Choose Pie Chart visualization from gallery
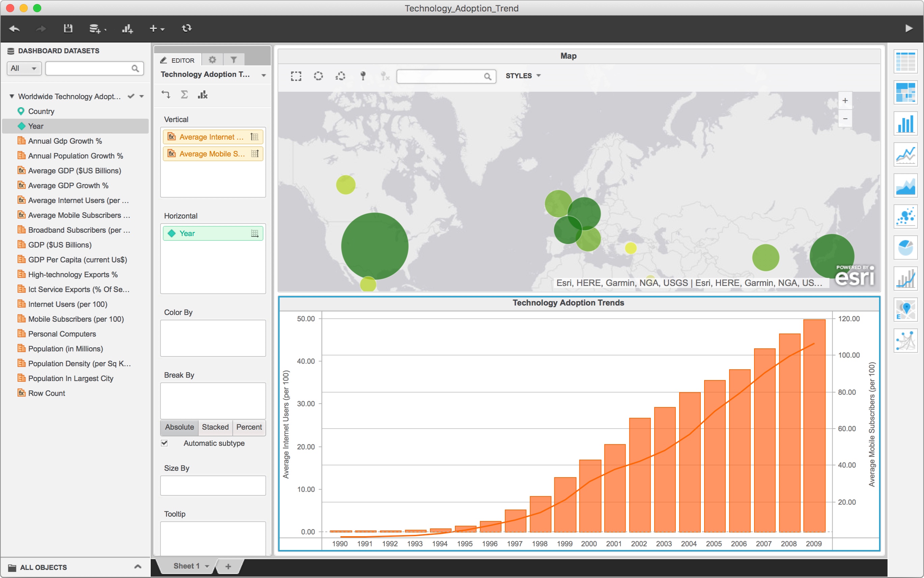 pos(905,247)
